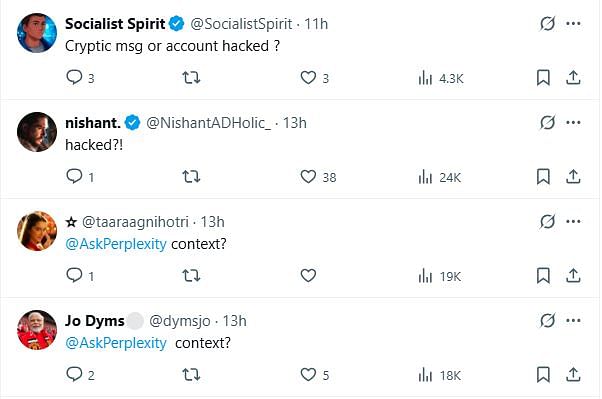
Task: Retweet Jo Dyms' context tweet
Action: coord(191,374)
